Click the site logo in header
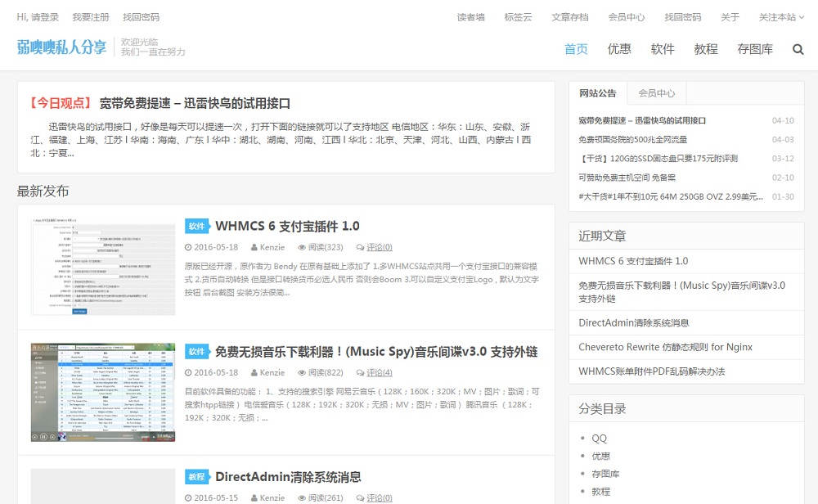Screen dimensions: 818x504 (x=62, y=47)
